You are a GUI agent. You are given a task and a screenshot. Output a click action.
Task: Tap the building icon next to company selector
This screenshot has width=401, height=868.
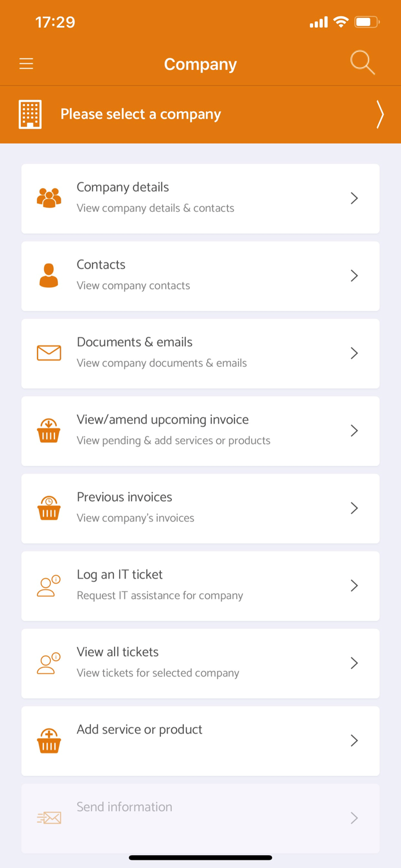(30, 114)
